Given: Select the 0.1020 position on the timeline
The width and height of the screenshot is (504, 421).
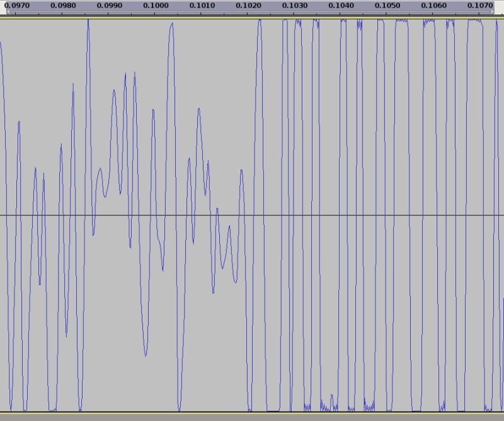Looking at the screenshot, I should pyautogui.click(x=249, y=6).
